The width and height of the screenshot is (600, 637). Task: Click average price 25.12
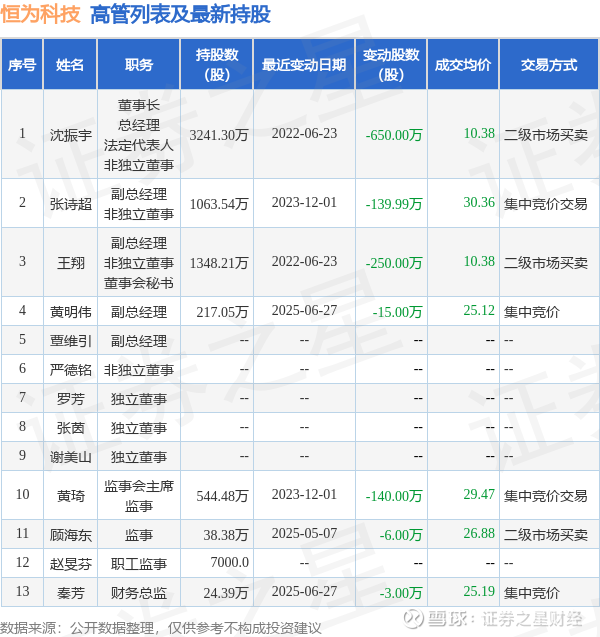(479, 310)
